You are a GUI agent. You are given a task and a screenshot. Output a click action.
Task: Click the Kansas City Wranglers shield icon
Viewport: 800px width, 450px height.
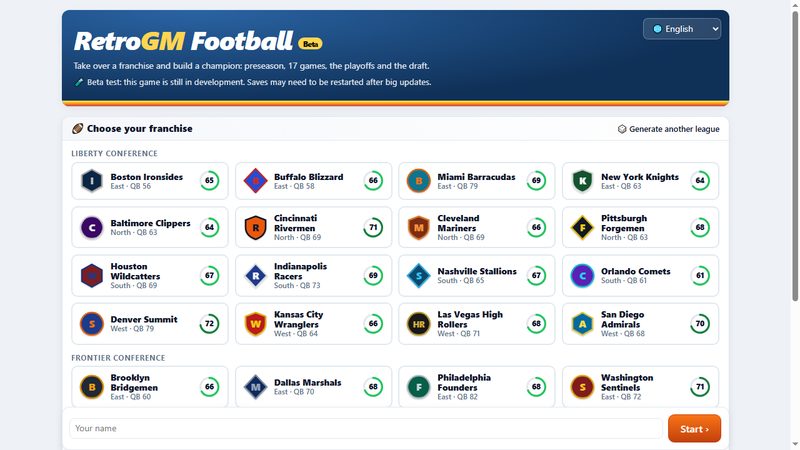tap(256, 324)
